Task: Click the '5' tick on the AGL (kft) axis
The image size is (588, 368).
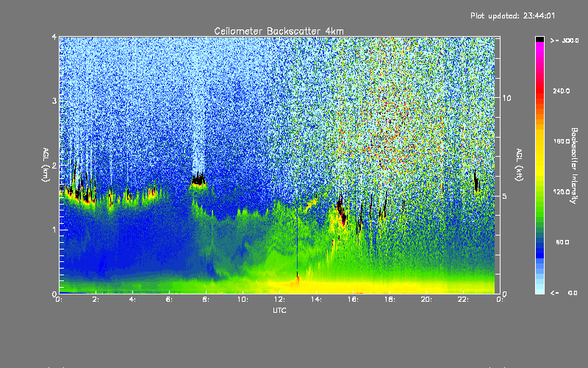Action: click(x=505, y=196)
